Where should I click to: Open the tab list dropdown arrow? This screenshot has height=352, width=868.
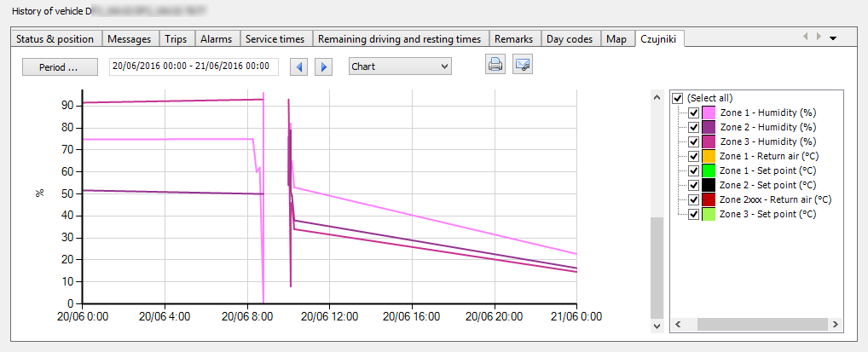click(x=833, y=38)
